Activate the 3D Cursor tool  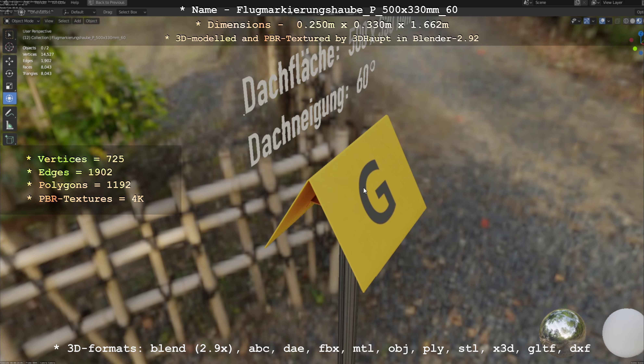[x=9, y=47]
